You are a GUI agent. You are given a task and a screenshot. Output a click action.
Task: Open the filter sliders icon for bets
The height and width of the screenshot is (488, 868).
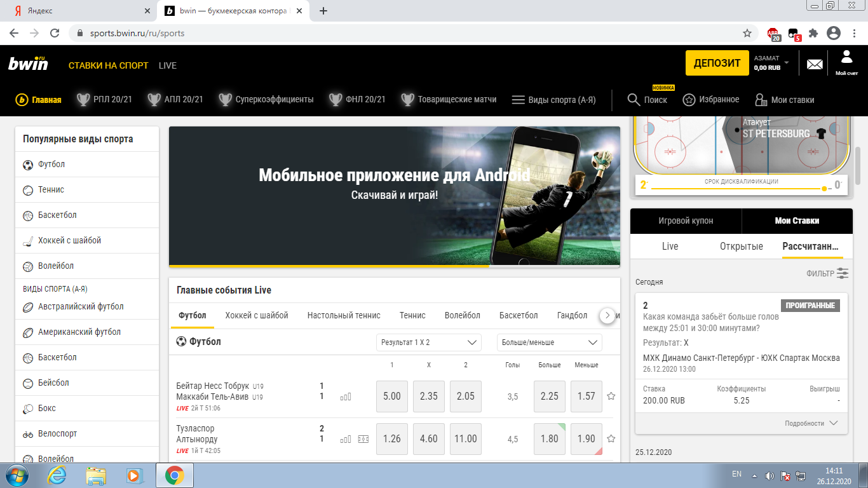point(843,273)
